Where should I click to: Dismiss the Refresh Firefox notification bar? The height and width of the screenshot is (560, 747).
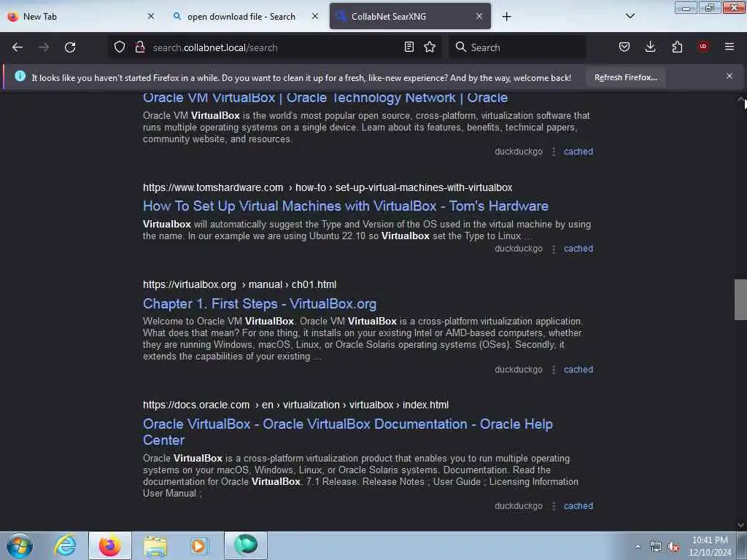tap(729, 76)
